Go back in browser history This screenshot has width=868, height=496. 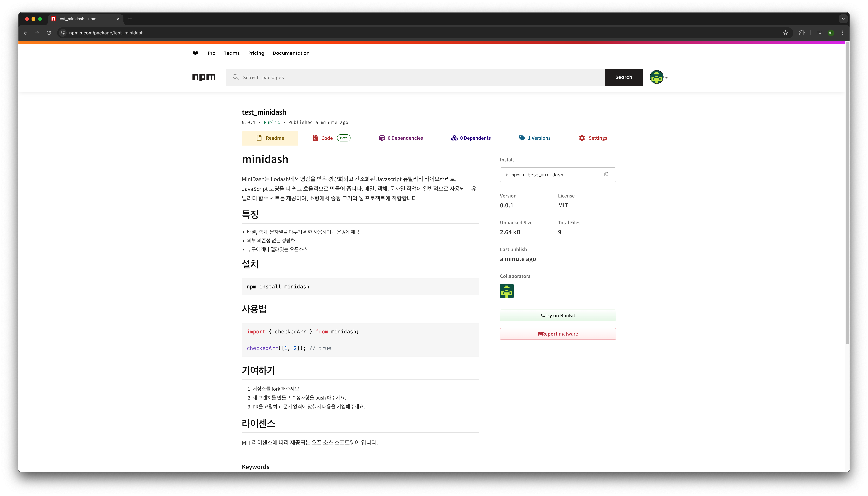[25, 33]
